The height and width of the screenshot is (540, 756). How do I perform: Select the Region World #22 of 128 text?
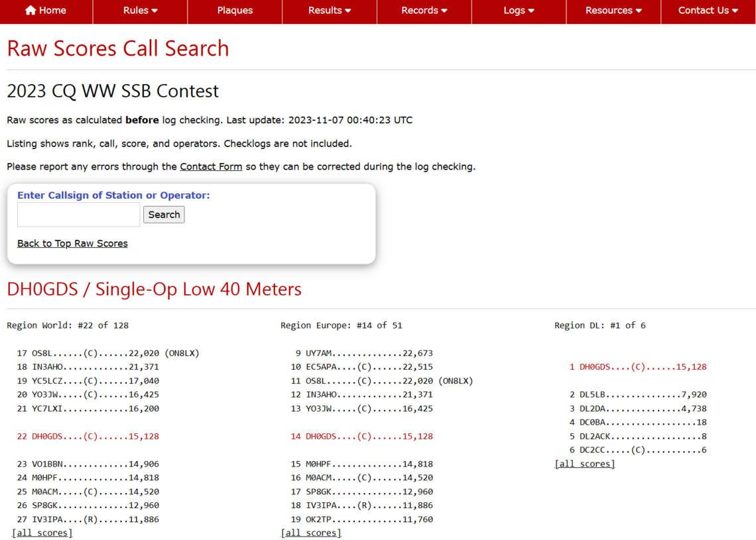pyautogui.click(x=68, y=325)
